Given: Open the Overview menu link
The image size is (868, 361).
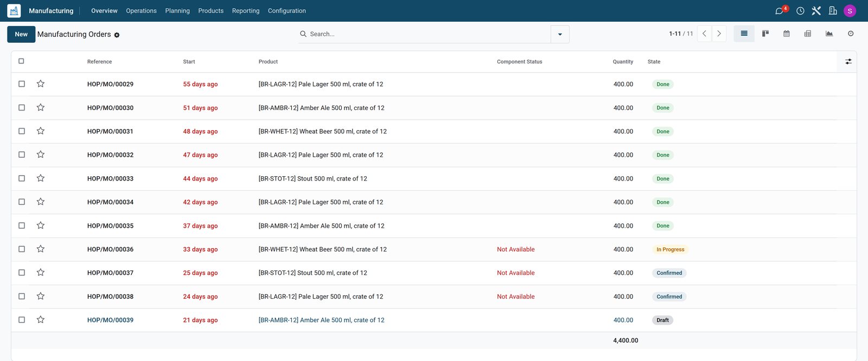Looking at the screenshot, I should pyautogui.click(x=104, y=11).
